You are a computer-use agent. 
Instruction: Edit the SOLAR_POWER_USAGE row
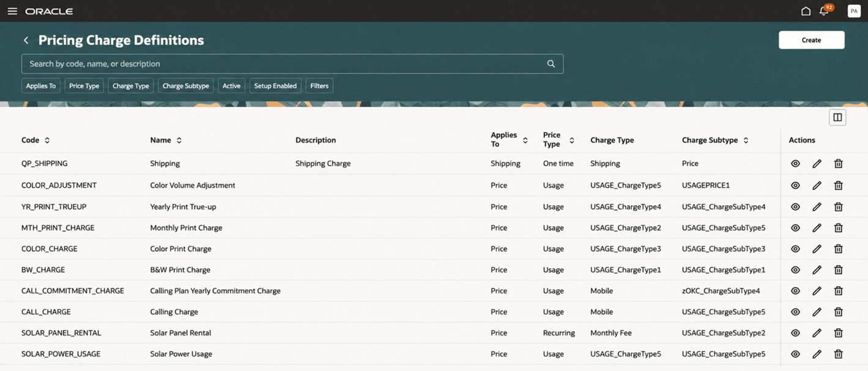817,354
